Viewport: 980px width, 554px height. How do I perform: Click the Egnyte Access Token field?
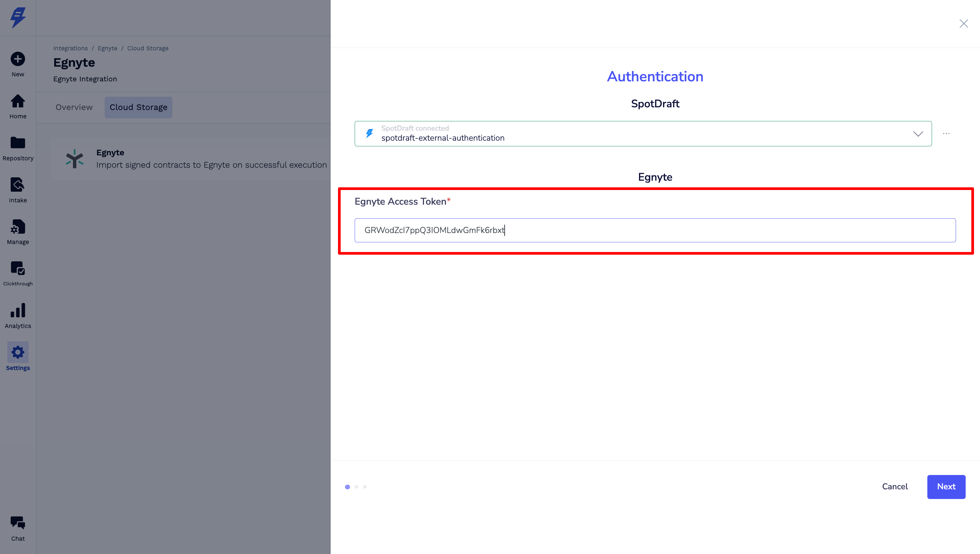(x=654, y=230)
